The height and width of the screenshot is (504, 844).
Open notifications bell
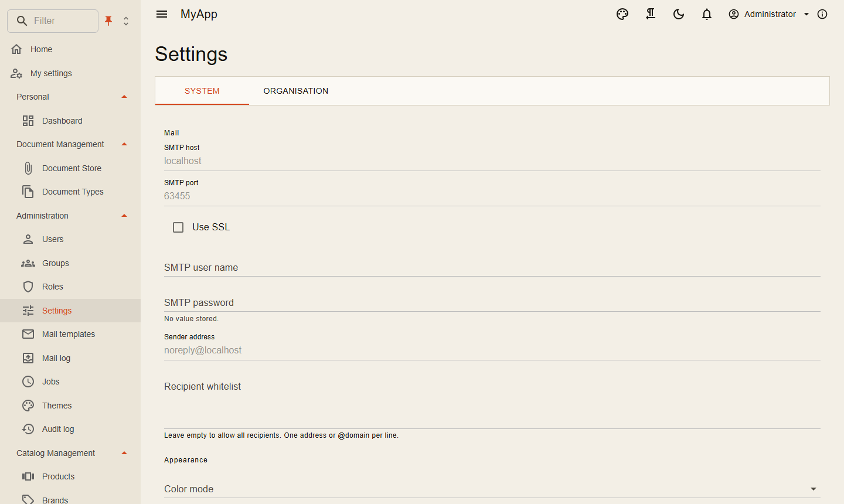pyautogui.click(x=707, y=14)
